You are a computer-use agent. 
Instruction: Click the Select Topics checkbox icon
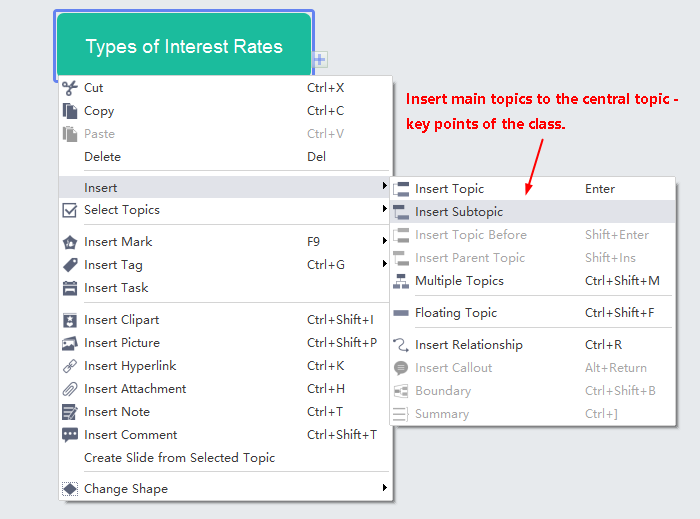pos(70,210)
